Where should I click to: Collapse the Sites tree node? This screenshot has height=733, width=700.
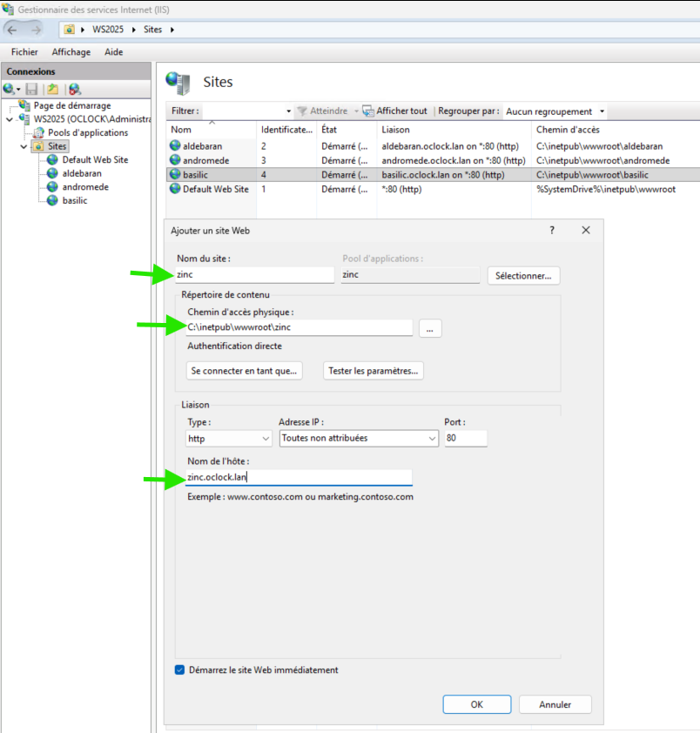(24, 146)
